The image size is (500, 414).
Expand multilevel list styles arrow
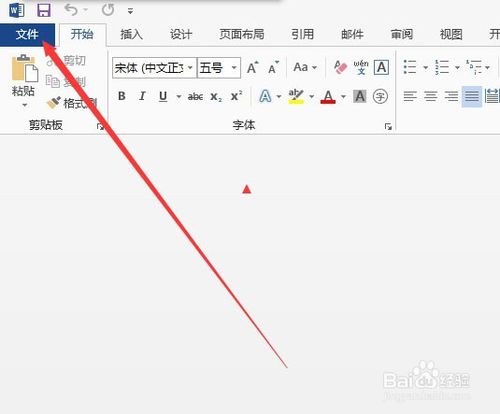coord(487,68)
